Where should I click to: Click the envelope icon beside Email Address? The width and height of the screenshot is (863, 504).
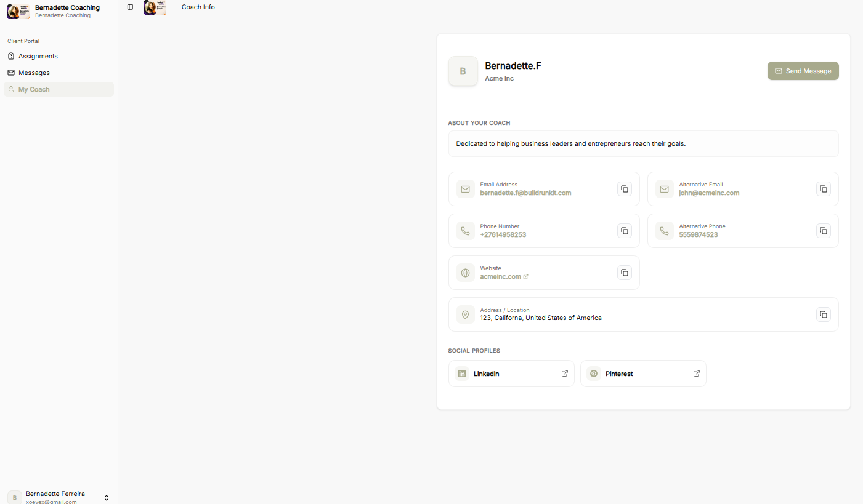click(466, 189)
